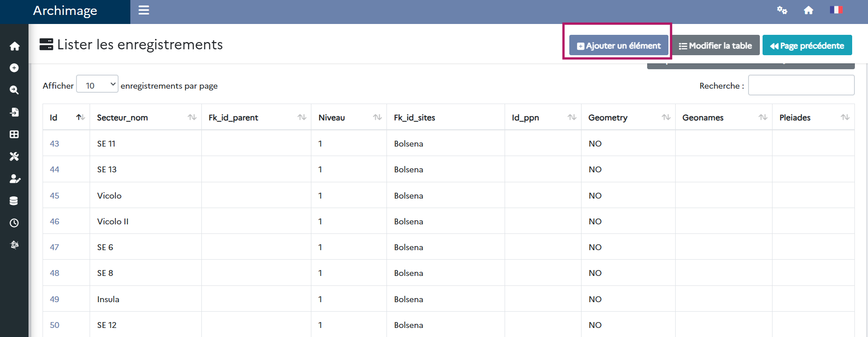Screen dimensions: 868x337
Task: Click the Modifier la table button
Action: (x=715, y=46)
